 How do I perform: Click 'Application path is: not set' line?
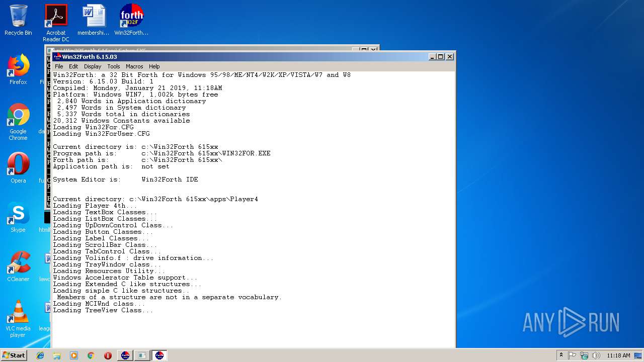point(111,166)
